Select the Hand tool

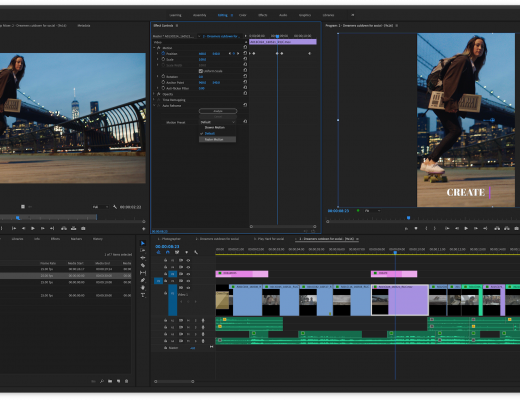(x=143, y=287)
